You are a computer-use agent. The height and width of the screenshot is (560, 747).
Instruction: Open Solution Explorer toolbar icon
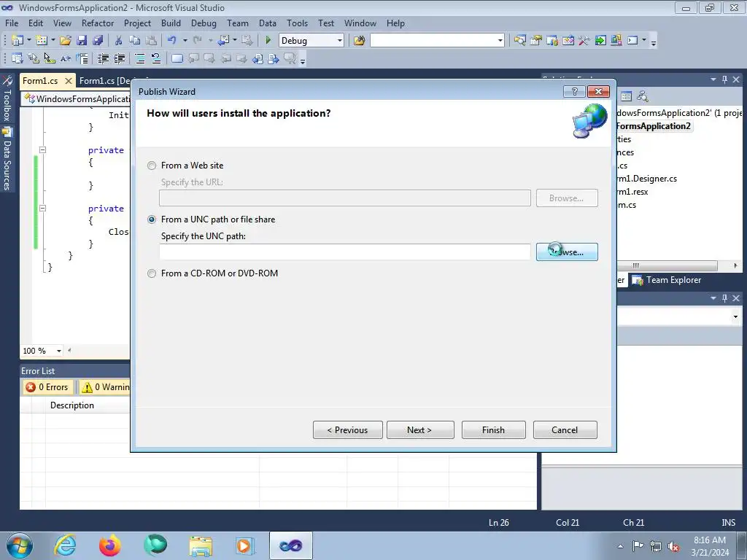pyautogui.click(x=519, y=41)
